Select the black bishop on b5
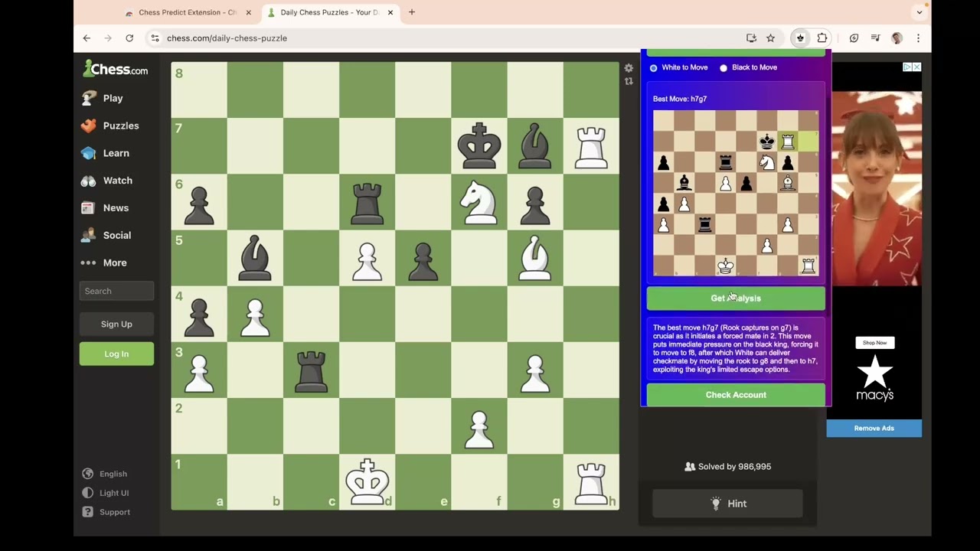This screenshot has height=551, width=980. click(x=255, y=258)
